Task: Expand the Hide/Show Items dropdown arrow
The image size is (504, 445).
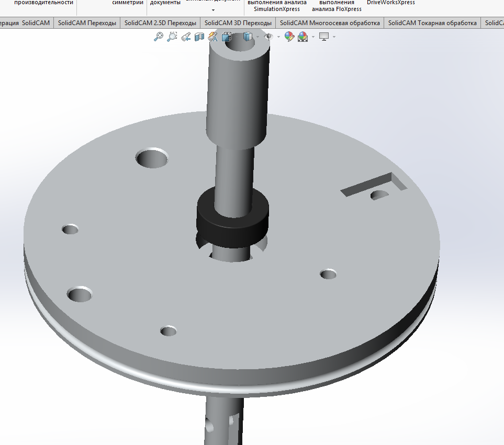Action: click(x=278, y=37)
